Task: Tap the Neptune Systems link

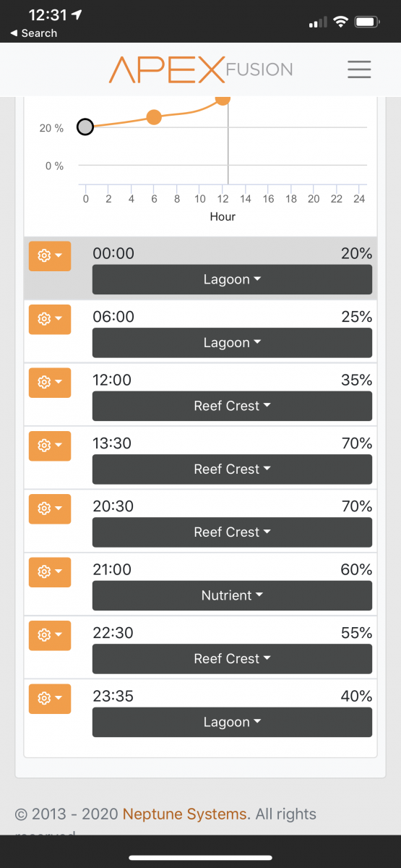Action: click(x=185, y=814)
